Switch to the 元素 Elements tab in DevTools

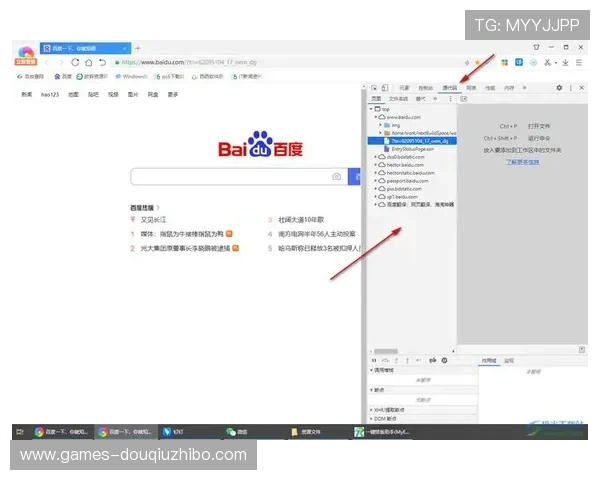404,88
